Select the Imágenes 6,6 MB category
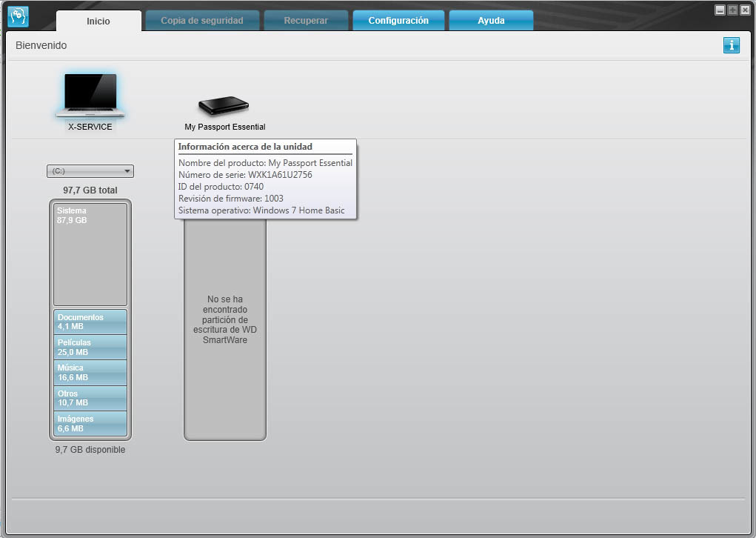This screenshot has height=538, width=756. pyautogui.click(x=90, y=424)
